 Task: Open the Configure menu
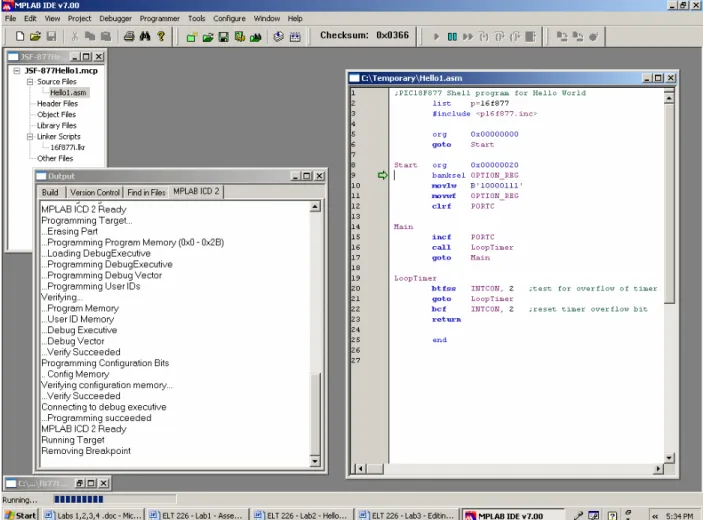pyautogui.click(x=229, y=18)
